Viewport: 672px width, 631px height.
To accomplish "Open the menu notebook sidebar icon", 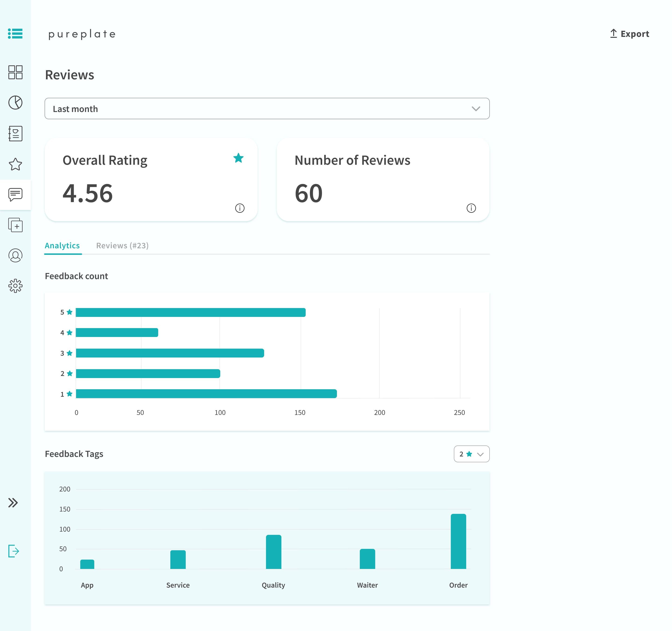I will [15, 133].
